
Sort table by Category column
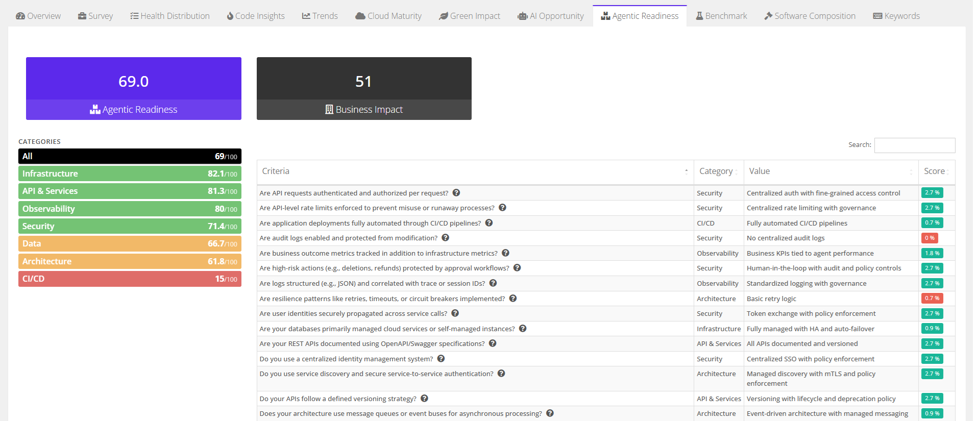pyautogui.click(x=719, y=172)
